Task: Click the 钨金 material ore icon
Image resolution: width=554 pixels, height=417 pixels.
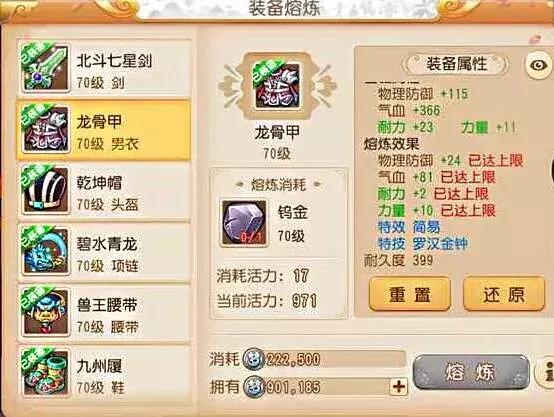Action: pos(244,223)
